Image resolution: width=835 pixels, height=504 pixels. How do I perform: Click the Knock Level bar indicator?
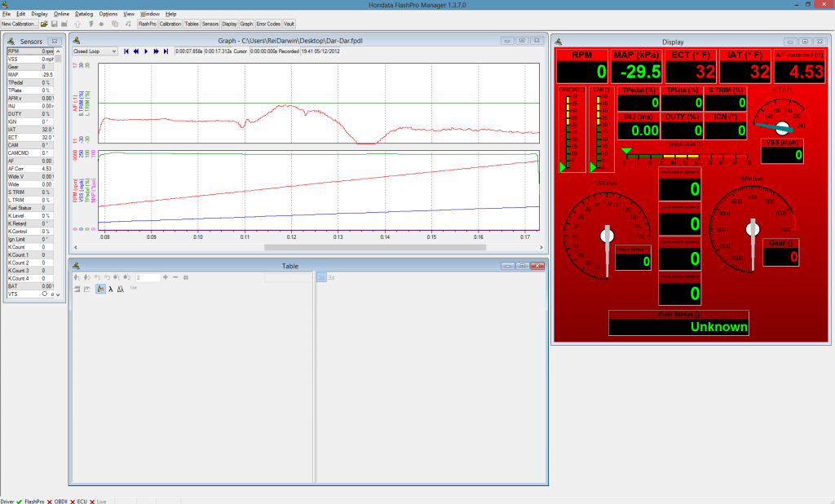[x=686, y=157]
